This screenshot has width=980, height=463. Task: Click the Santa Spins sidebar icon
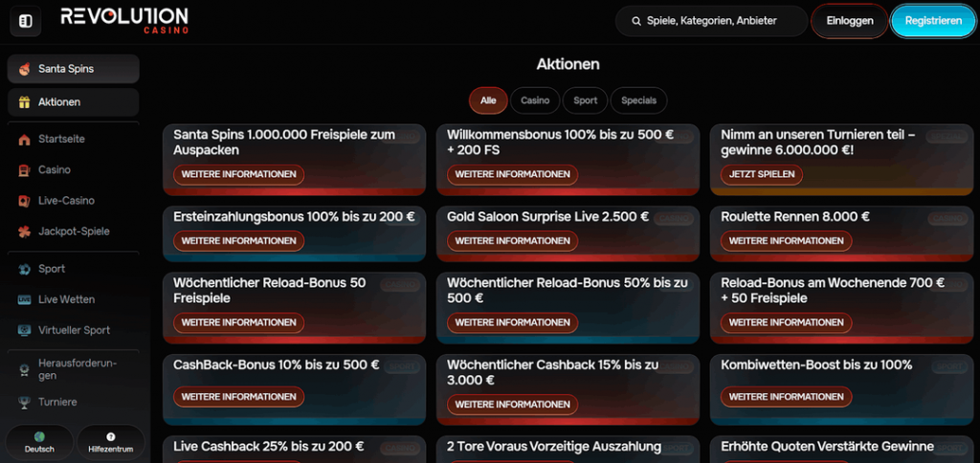click(24, 69)
